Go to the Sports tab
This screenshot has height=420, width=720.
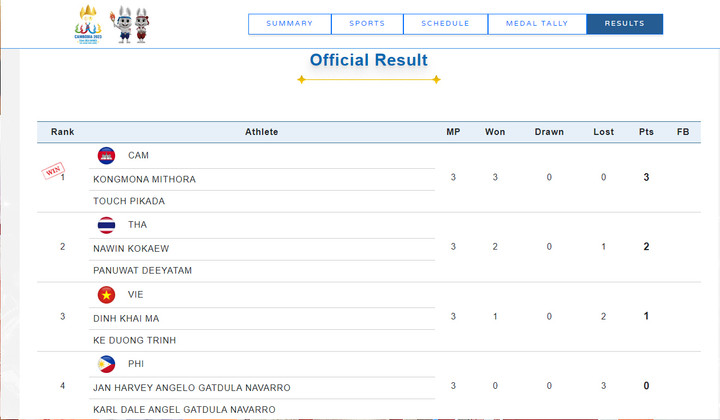367,24
